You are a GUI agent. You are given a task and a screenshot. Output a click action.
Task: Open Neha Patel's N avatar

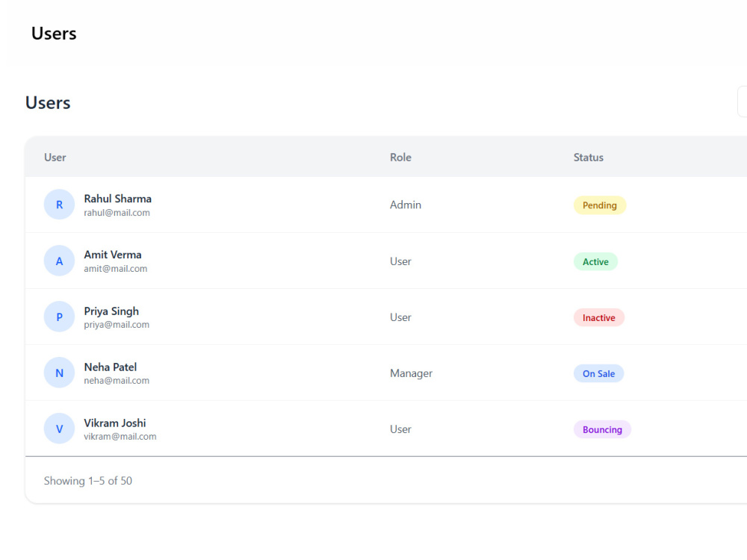pos(59,373)
